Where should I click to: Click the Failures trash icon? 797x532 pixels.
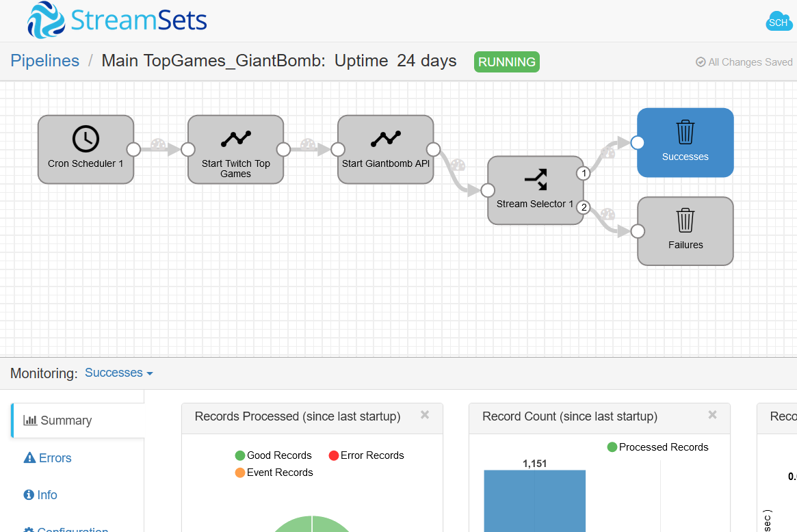click(x=685, y=220)
